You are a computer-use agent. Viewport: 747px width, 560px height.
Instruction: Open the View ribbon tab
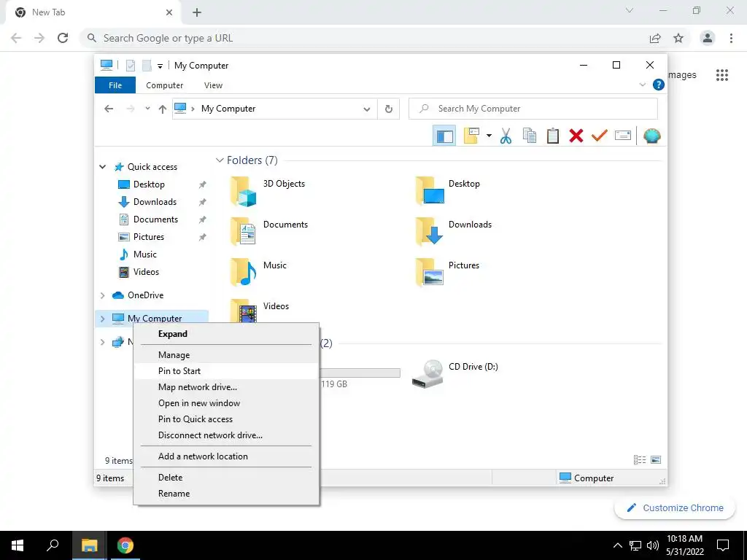(x=213, y=85)
